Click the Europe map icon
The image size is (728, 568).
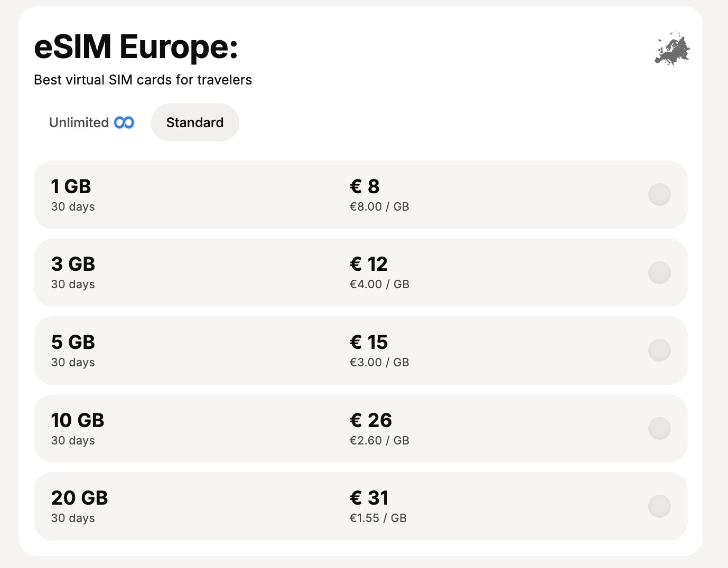coord(673,49)
